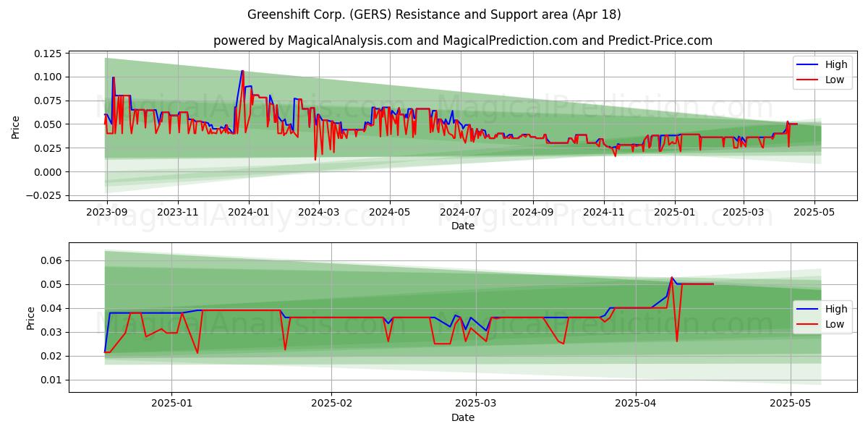
Task: Click the '2025-02' tick label on the lower chart
Action: coord(332,404)
